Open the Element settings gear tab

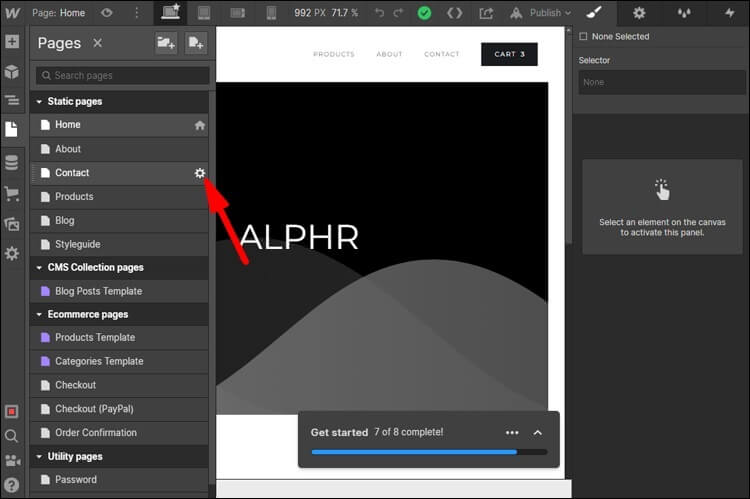639,13
